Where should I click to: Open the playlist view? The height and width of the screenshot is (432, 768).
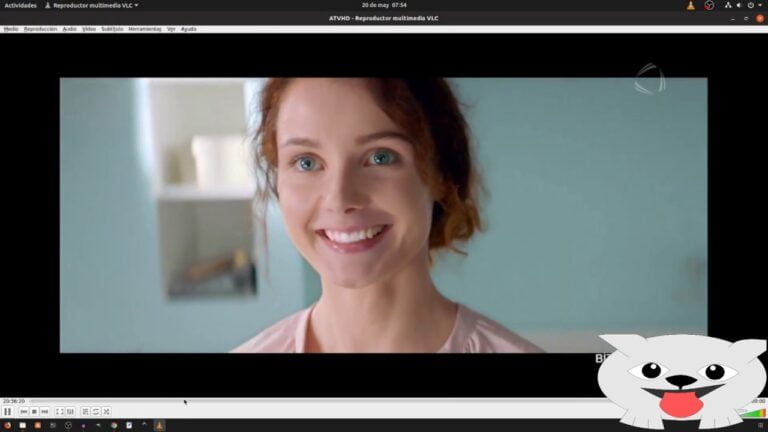pyautogui.click(x=85, y=411)
